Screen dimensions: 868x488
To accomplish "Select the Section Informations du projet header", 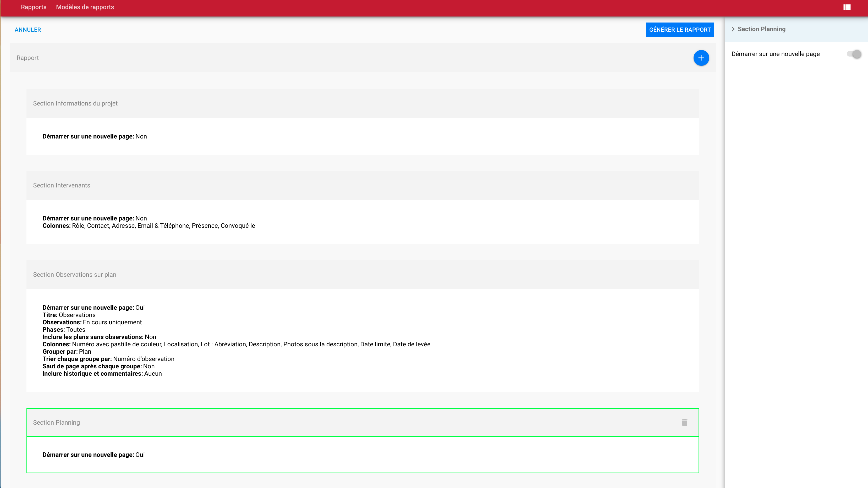I will 75,103.
